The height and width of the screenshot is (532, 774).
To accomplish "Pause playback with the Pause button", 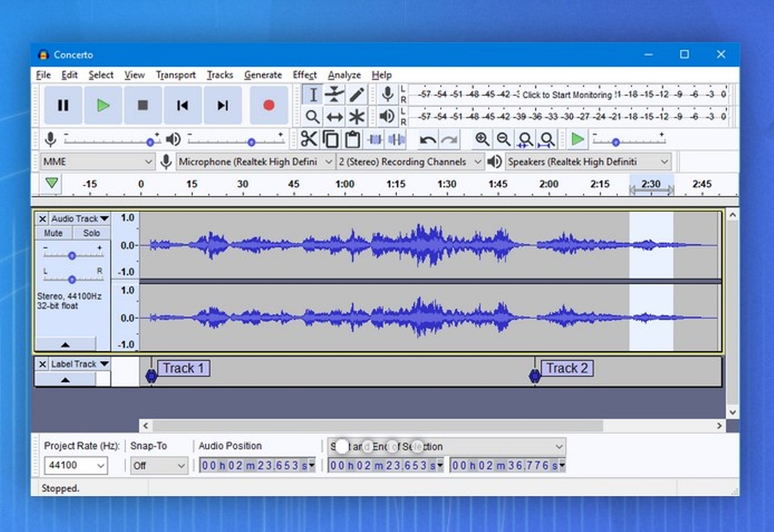I will pyautogui.click(x=63, y=105).
